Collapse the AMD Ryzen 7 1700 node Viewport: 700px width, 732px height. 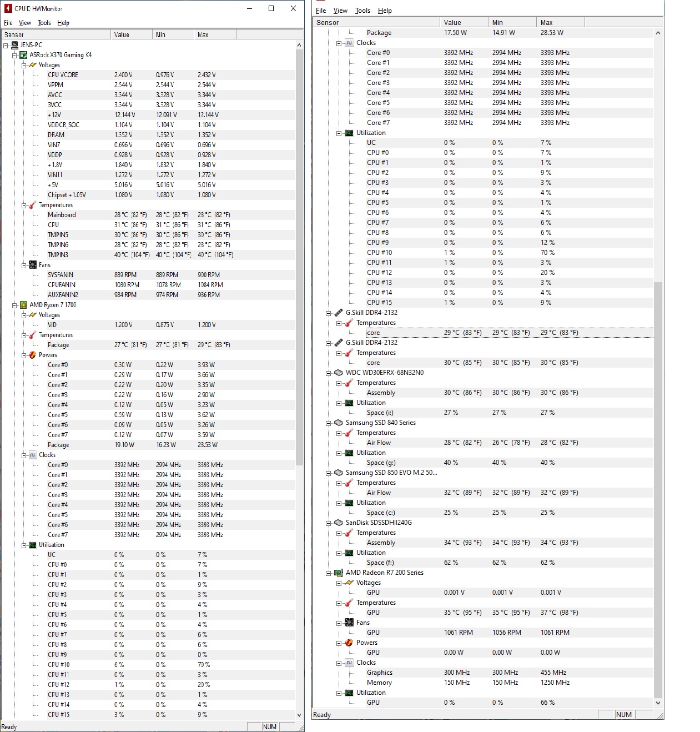tap(14, 305)
